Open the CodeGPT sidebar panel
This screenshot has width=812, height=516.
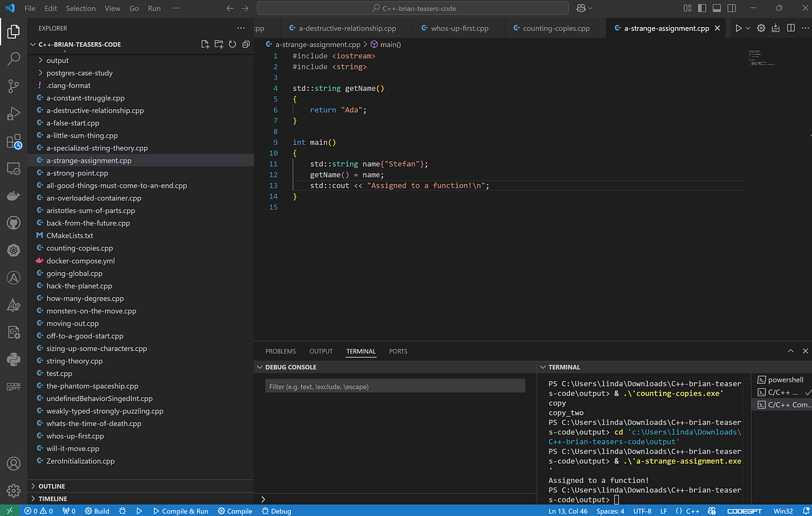pos(14,387)
